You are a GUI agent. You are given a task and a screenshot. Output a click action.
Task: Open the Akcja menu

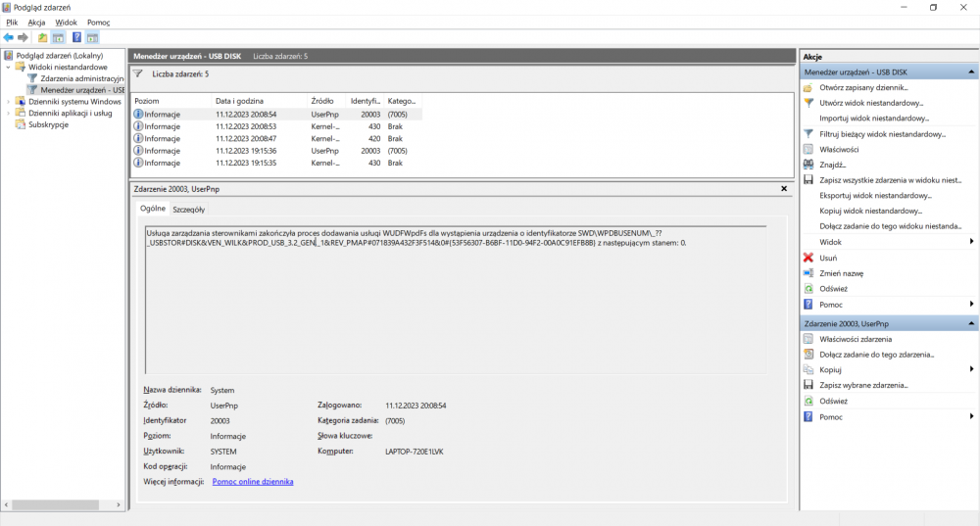pyautogui.click(x=36, y=22)
